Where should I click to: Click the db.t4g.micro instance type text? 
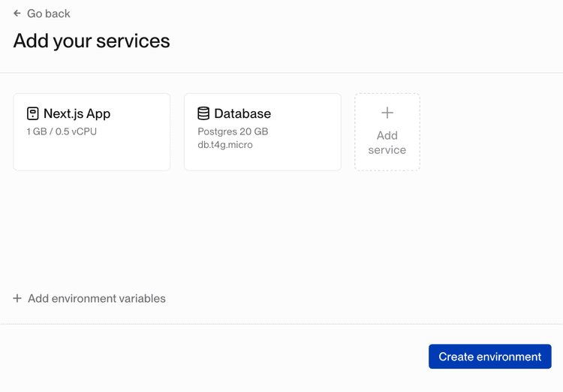tap(225, 145)
